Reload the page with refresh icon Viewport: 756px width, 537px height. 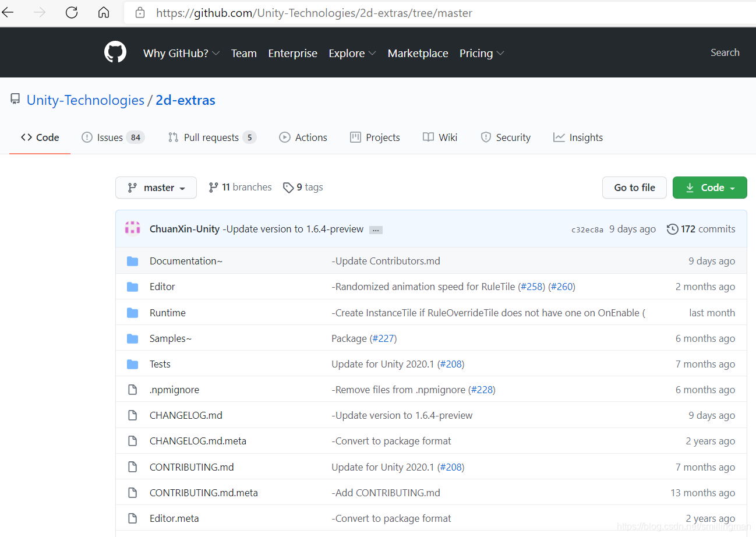point(72,12)
